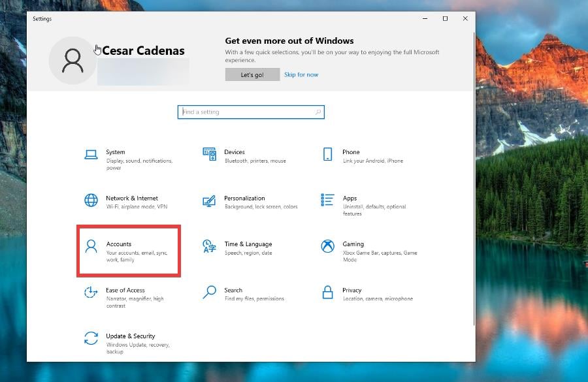Click 'Speech, region, date' description
The image size is (588, 382).
248,253
